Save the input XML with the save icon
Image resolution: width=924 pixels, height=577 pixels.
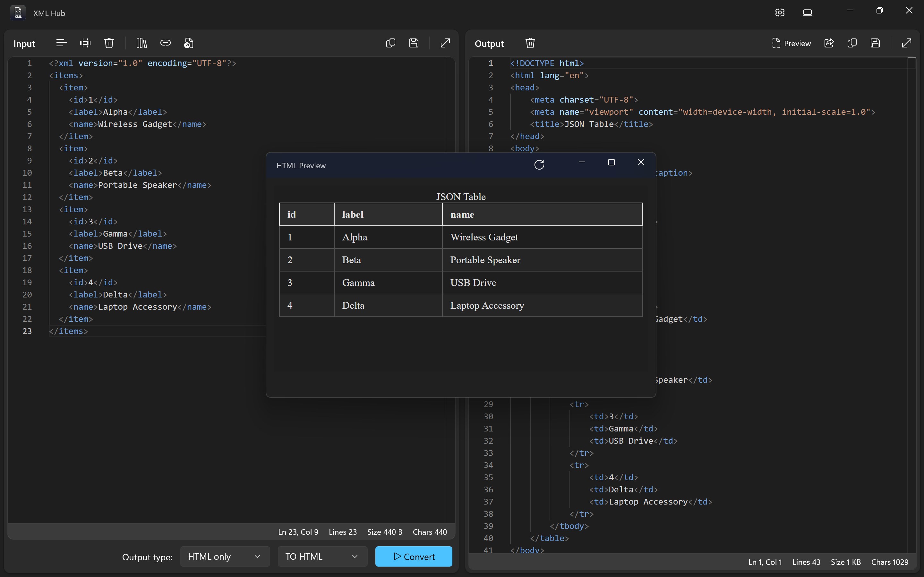[x=414, y=43]
